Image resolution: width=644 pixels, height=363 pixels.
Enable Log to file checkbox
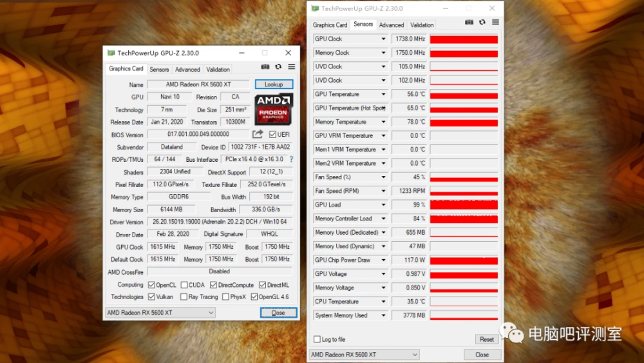coord(317,339)
